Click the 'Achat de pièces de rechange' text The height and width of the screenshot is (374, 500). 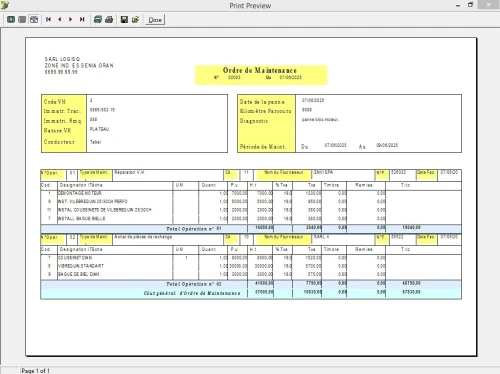[x=143, y=237]
